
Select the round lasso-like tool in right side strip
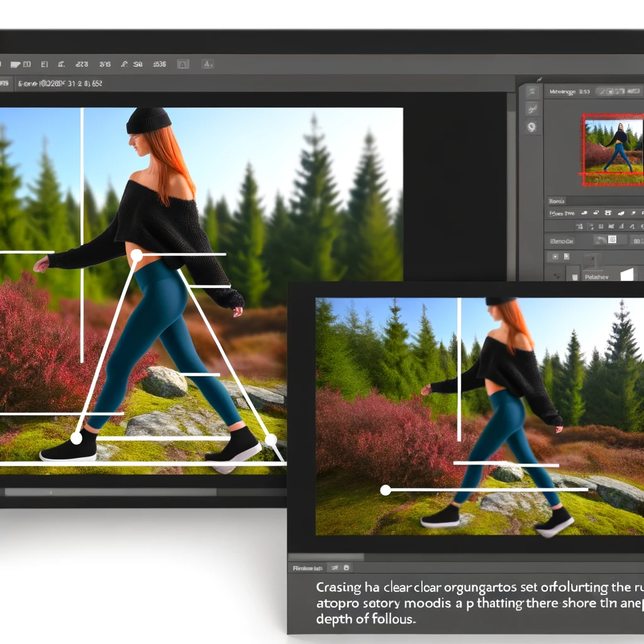(x=532, y=127)
